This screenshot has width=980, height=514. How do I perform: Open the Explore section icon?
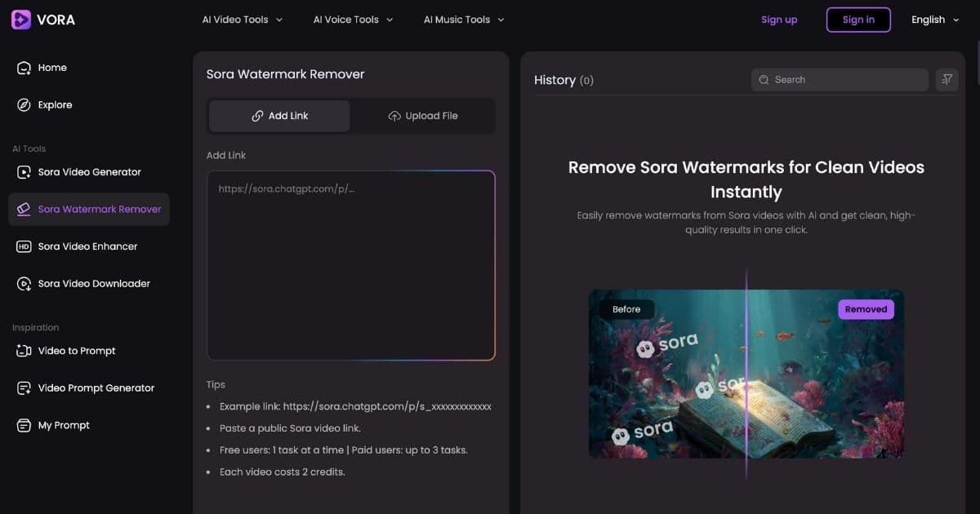[x=24, y=104]
